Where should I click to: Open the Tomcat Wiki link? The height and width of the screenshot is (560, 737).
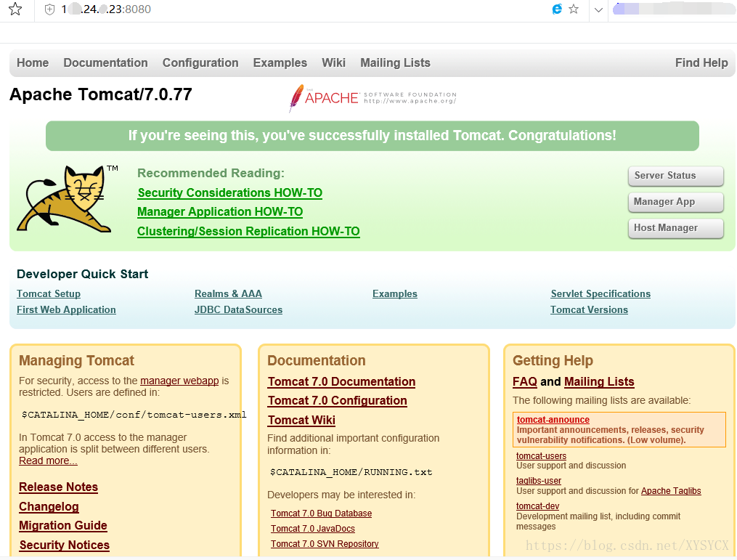[x=301, y=421]
